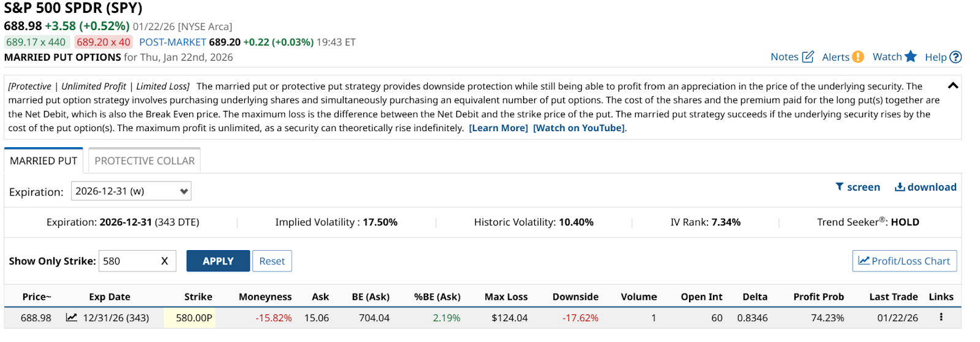Click the Watch star icon
Viewport: 980px width, 342px height.
coord(911,56)
